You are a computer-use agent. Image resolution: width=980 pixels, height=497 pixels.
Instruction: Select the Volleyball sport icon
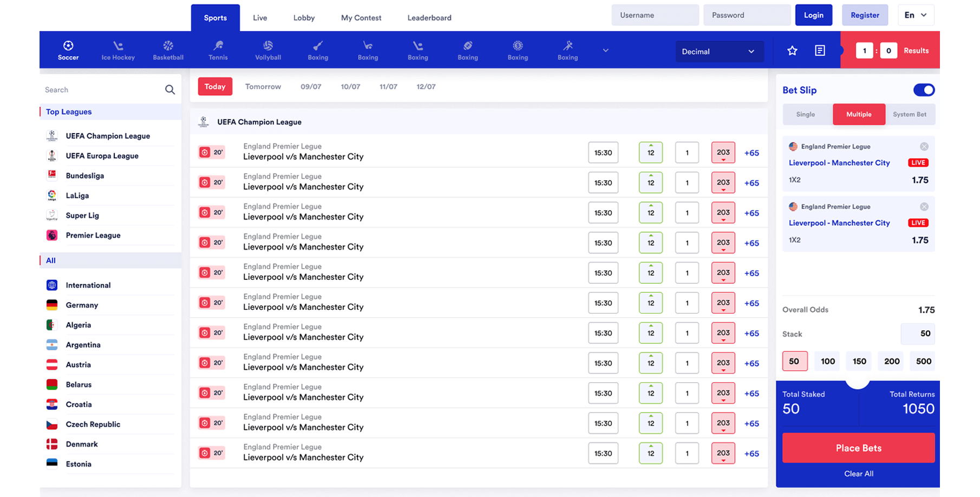(267, 49)
